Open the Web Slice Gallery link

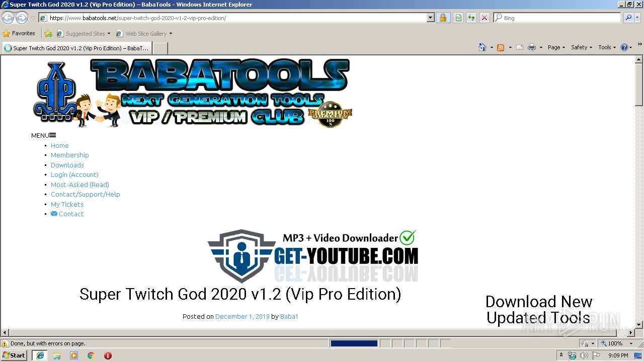pos(144,34)
